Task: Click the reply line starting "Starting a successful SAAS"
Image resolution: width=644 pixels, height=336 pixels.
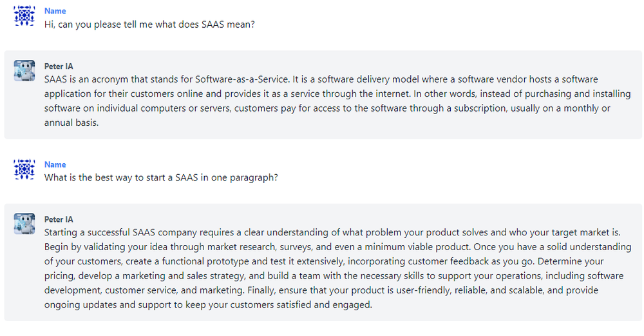Action: pos(332,232)
